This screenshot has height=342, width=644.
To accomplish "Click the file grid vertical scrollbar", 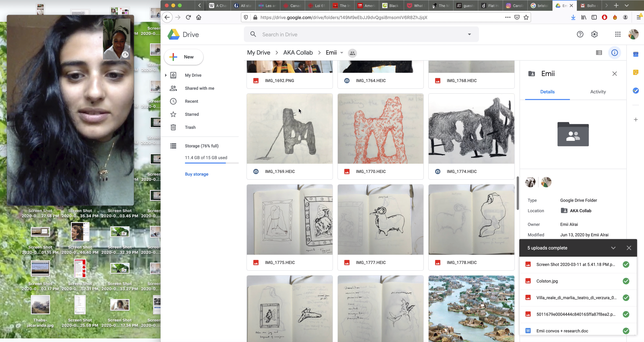I will click(x=518, y=193).
